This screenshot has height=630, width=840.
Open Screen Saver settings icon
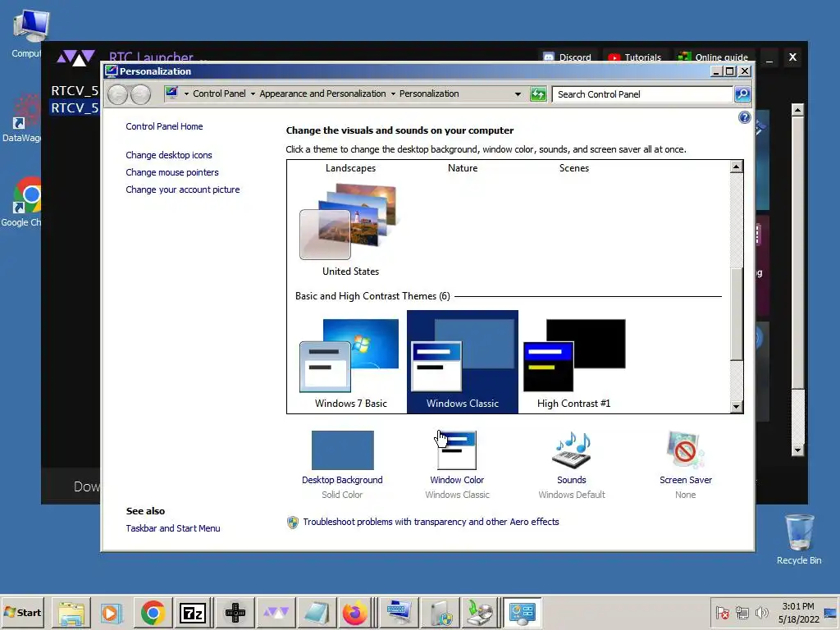[685, 450]
